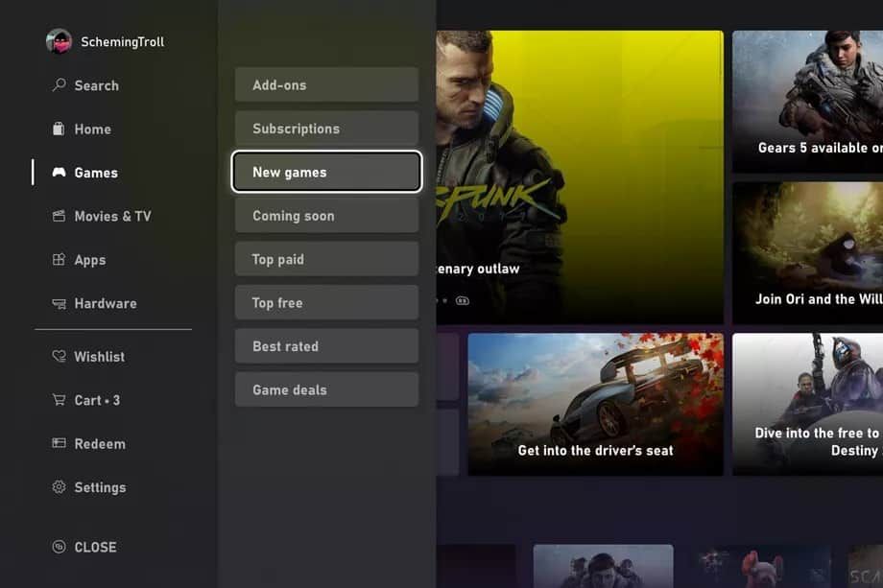Go to the Home section

(x=92, y=129)
